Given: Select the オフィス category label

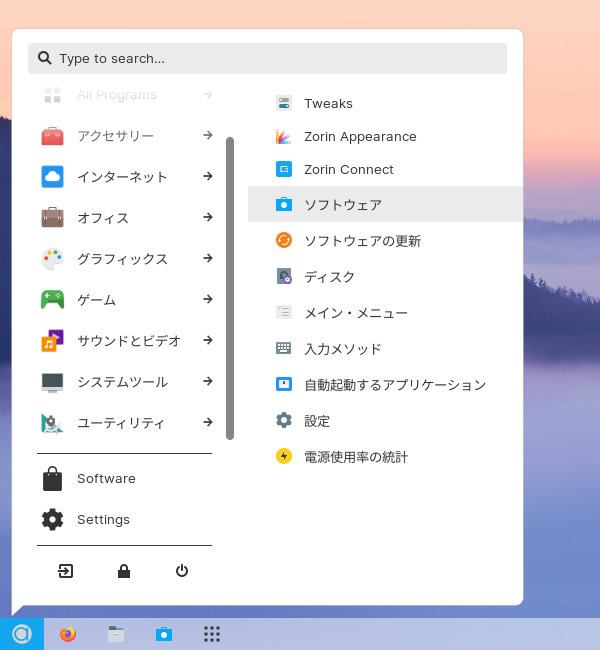Looking at the screenshot, I should [103, 218].
